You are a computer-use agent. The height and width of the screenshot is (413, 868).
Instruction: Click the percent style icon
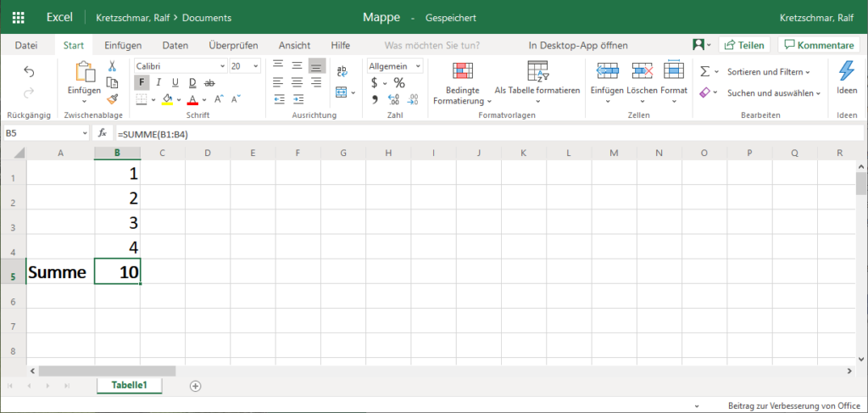tap(399, 83)
